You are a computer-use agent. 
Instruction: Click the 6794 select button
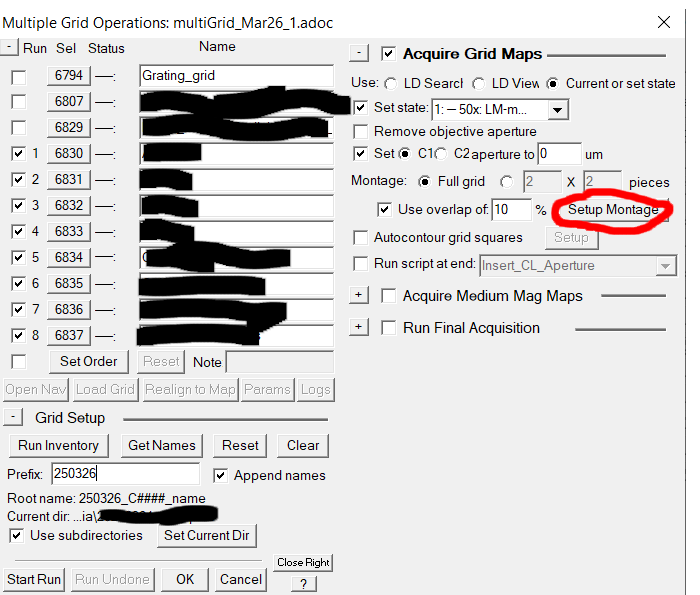click(x=69, y=75)
